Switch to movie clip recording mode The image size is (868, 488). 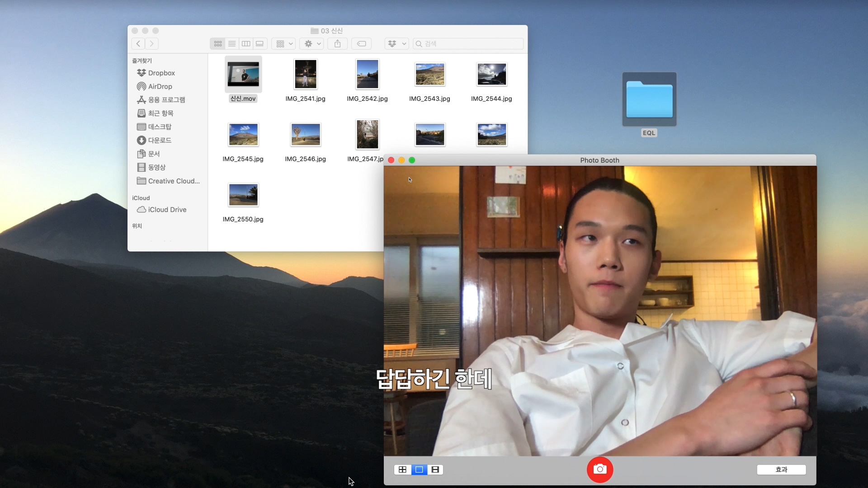tap(435, 469)
